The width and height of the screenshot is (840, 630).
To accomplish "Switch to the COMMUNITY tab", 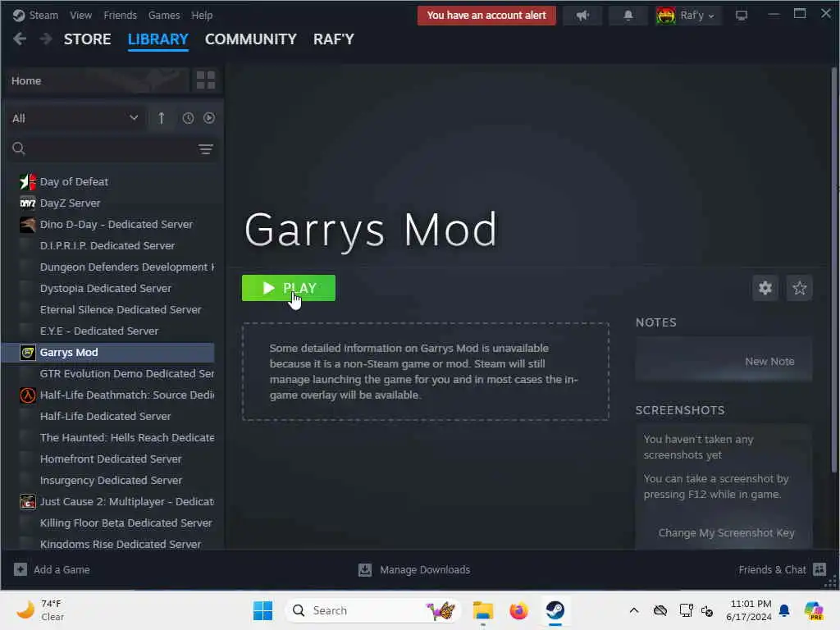I will coord(251,39).
